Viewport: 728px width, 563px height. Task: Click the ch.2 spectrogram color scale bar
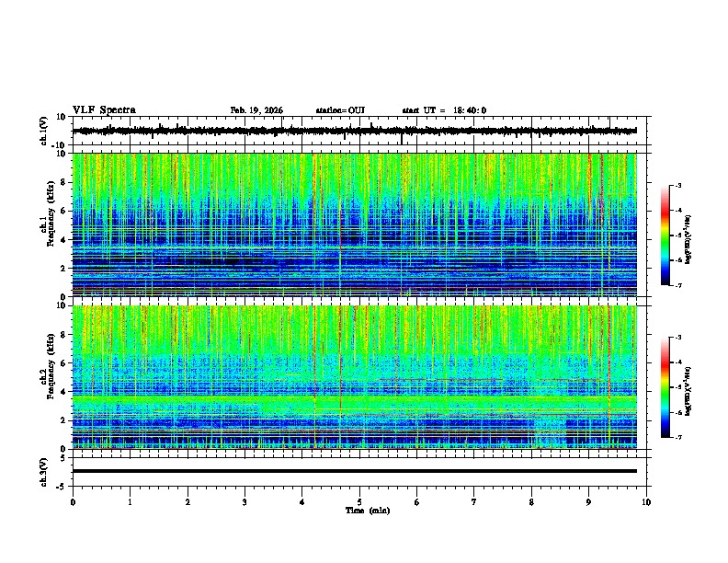pyautogui.click(x=665, y=387)
